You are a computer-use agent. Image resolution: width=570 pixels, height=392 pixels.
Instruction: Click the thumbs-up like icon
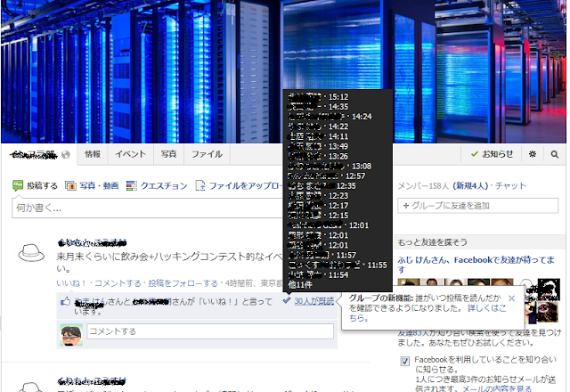point(65,301)
